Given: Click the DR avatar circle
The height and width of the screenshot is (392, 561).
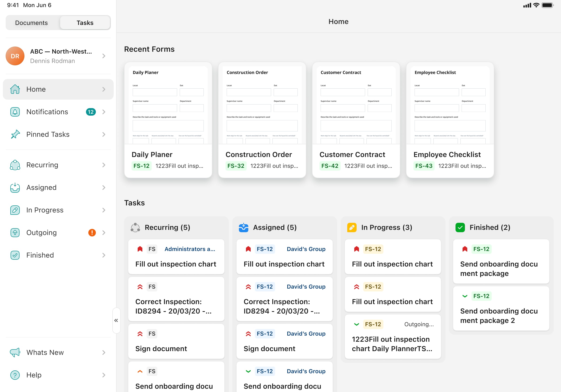Looking at the screenshot, I should pyautogui.click(x=15, y=56).
